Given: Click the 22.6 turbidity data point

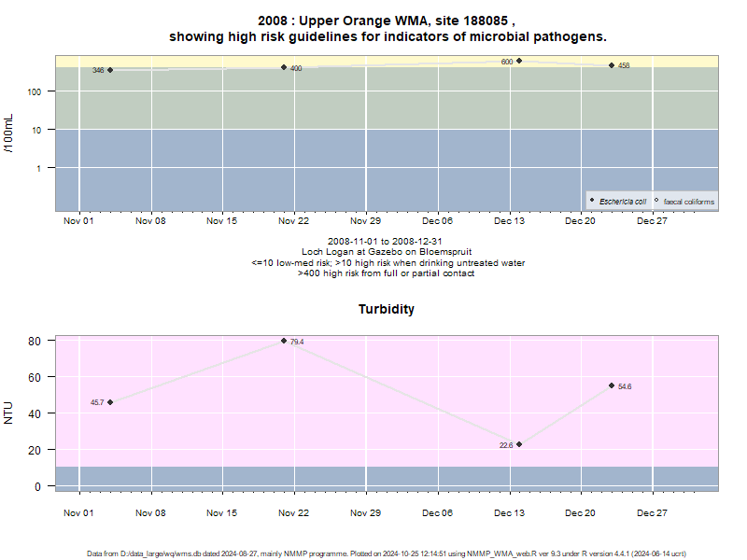Looking at the screenshot, I should [519, 444].
